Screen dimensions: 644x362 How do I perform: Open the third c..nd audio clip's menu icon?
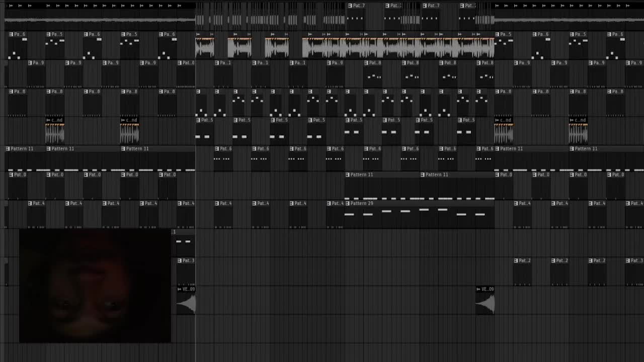498,120
